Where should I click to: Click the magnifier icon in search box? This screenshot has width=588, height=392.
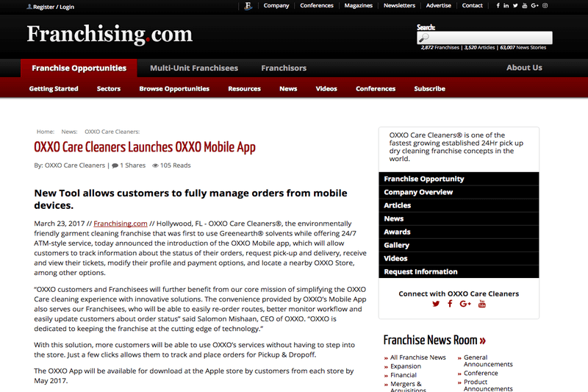pyautogui.click(x=424, y=38)
